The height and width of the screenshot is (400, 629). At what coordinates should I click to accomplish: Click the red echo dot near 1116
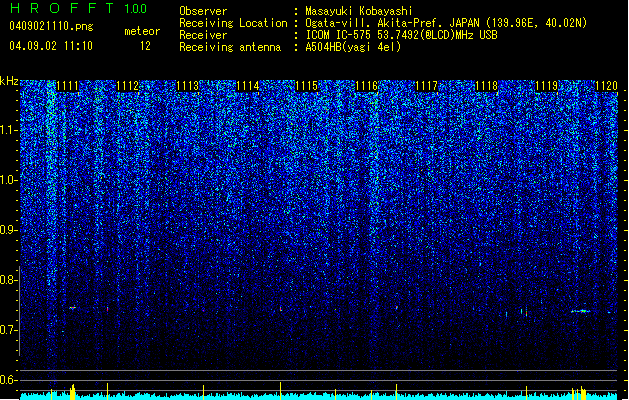coord(396,308)
